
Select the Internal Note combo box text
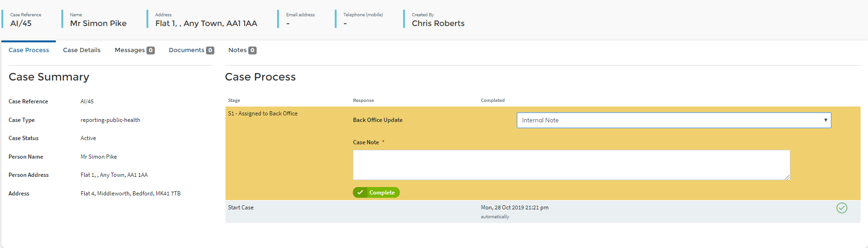click(540, 120)
